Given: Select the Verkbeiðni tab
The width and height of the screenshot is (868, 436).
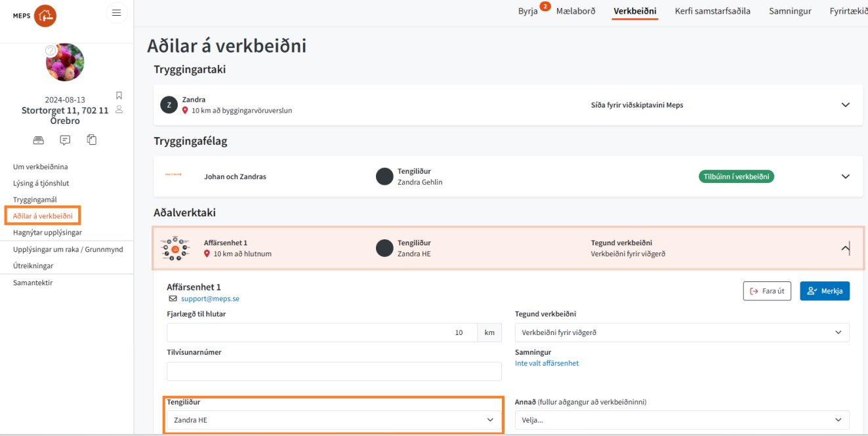Looking at the screenshot, I should [635, 11].
